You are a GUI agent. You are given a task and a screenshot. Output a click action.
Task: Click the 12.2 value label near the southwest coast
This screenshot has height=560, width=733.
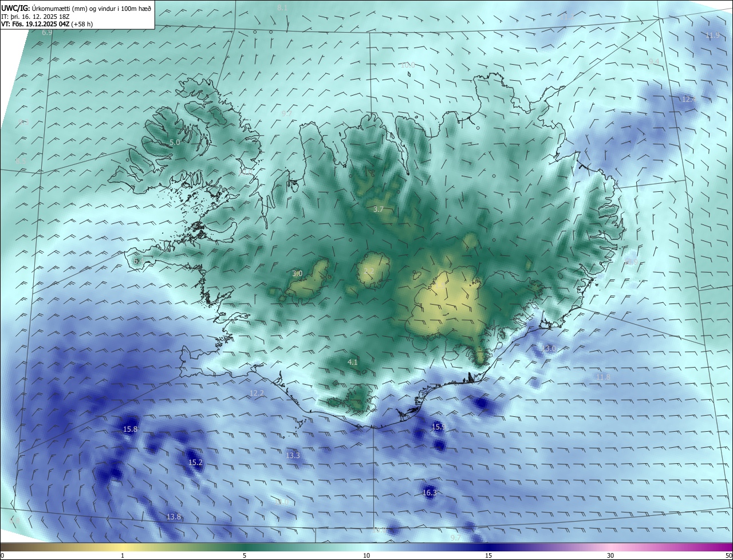(257, 393)
